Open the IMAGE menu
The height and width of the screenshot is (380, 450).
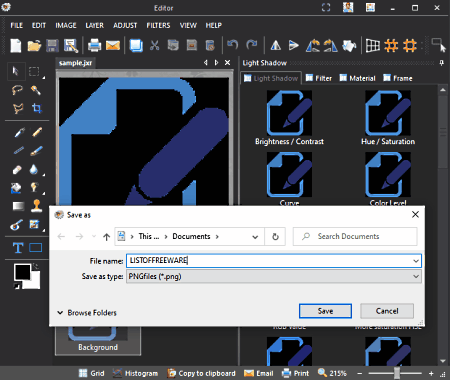point(66,25)
